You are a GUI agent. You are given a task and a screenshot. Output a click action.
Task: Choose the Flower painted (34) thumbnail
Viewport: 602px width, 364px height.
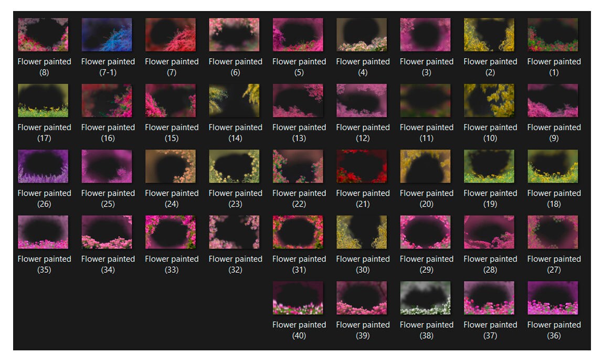click(x=107, y=232)
